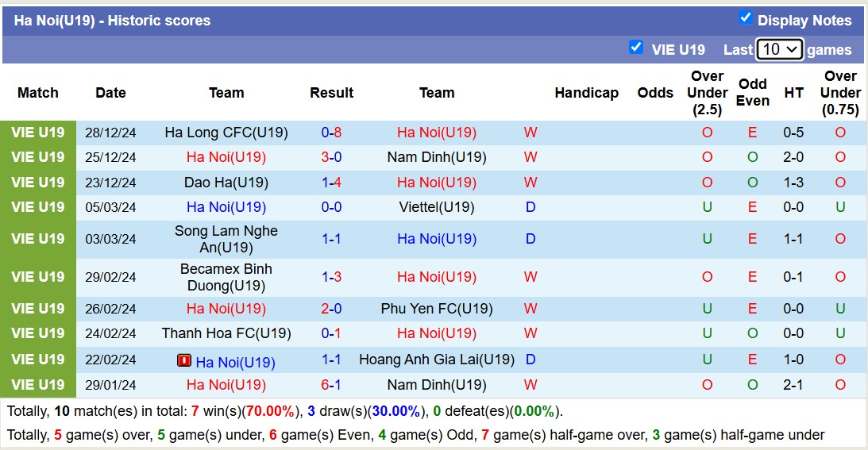Image resolution: width=868 pixels, height=450 pixels.
Task: Click the 1-3 result against Becamex Binh Duong
Action: point(331,277)
